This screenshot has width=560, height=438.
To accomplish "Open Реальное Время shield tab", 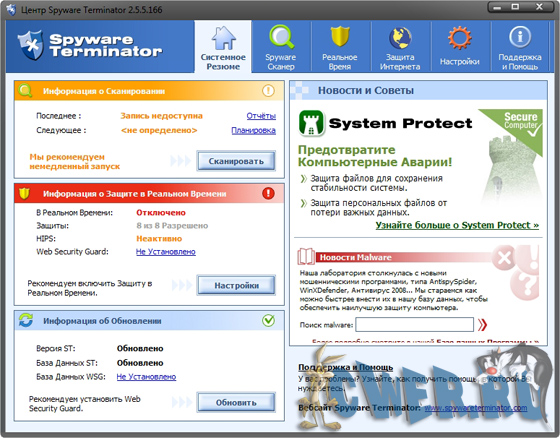I will [340, 47].
